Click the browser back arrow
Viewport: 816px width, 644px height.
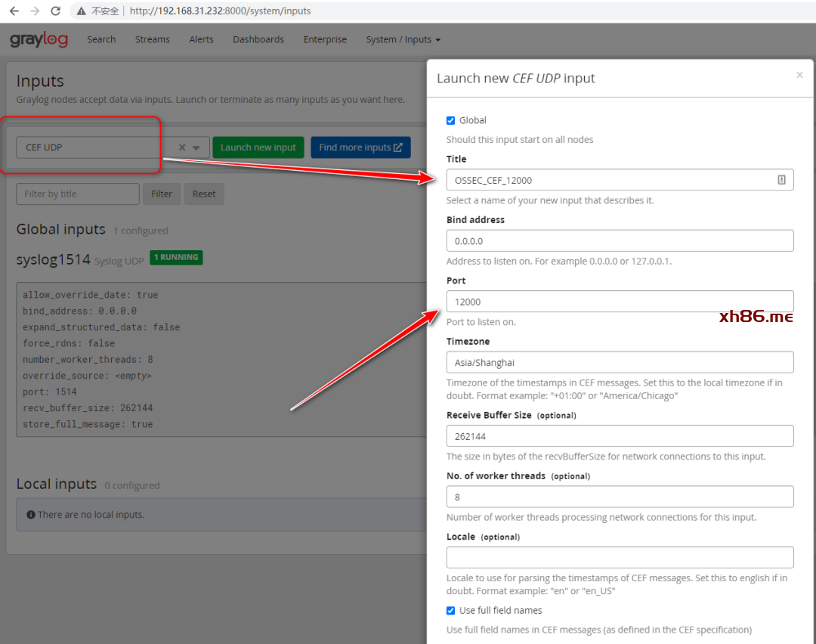[14, 11]
